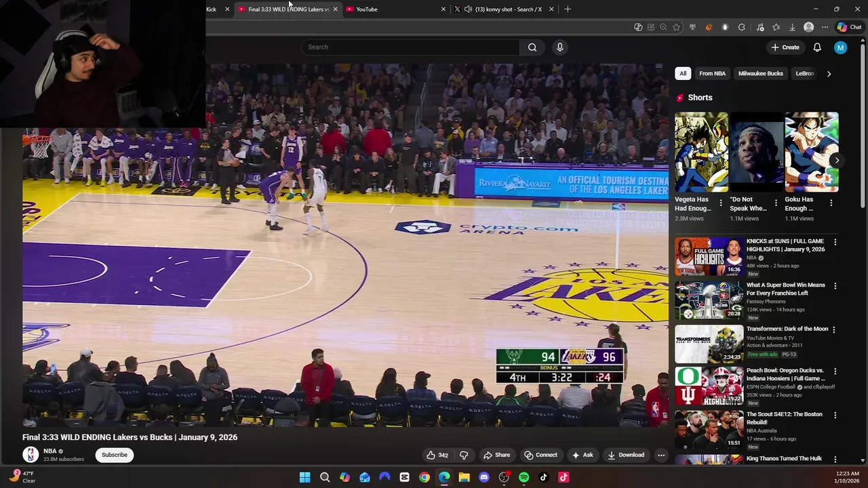Viewport: 868px width, 488px height.
Task: Show next Shorts with the shelf arrow
Action: click(837, 161)
